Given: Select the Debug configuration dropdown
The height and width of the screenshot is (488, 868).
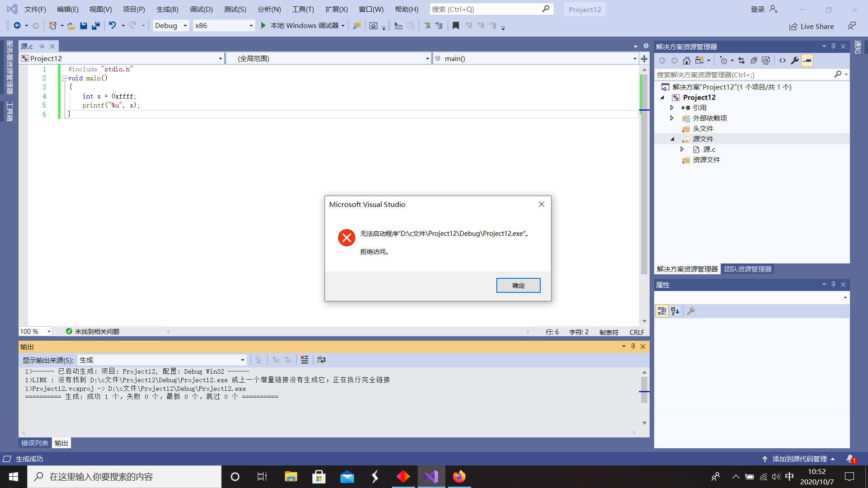Looking at the screenshot, I should coord(170,25).
